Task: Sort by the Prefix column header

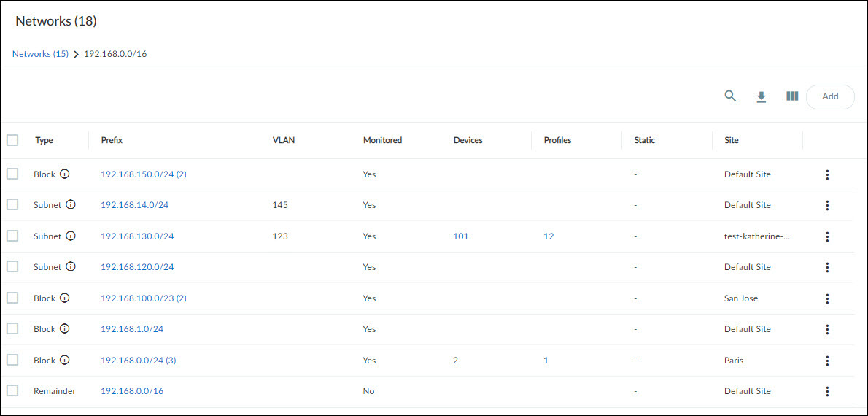Action: (x=111, y=140)
